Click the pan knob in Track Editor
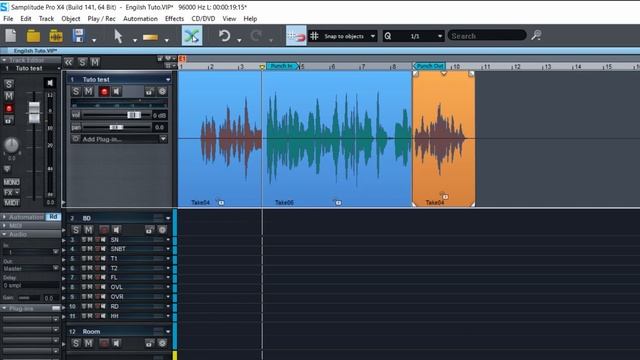 click(11, 145)
